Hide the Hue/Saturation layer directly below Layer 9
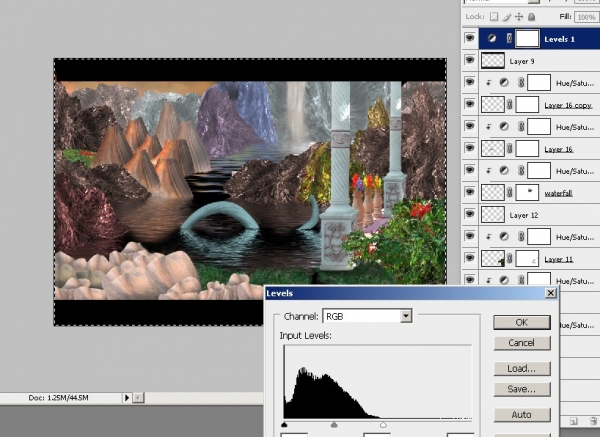Viewport: 600px width, 437px height. point(470,82)
